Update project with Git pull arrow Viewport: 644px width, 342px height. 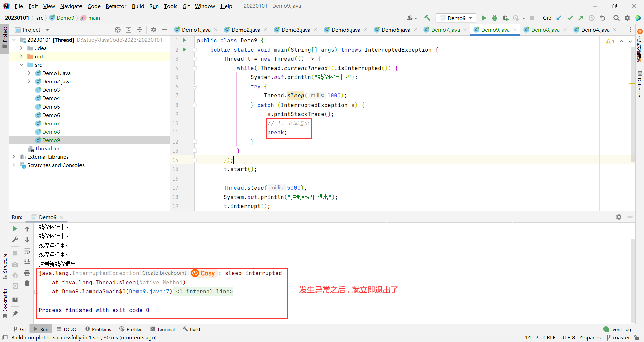pyautogui.click(x=559, y=18)
